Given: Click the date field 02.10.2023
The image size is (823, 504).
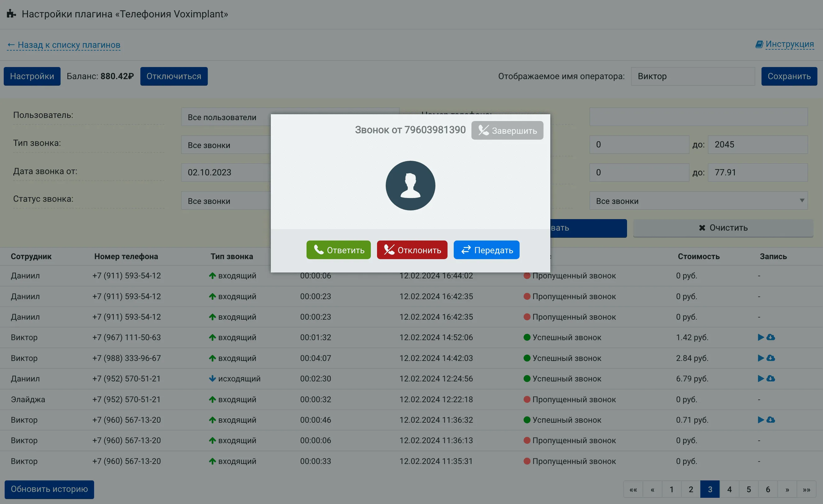Looking at the screenshot, I should point(226,173).
